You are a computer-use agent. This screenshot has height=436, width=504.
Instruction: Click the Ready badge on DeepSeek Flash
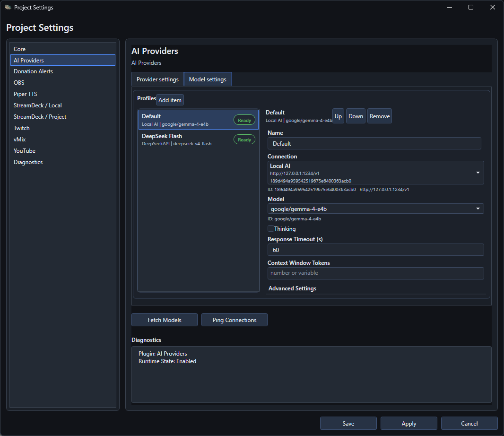coord(244,140)
